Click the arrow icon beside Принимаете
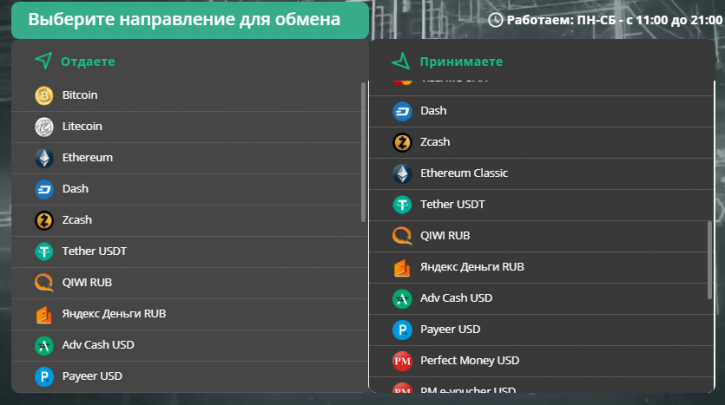 click(x=401, y=61)
